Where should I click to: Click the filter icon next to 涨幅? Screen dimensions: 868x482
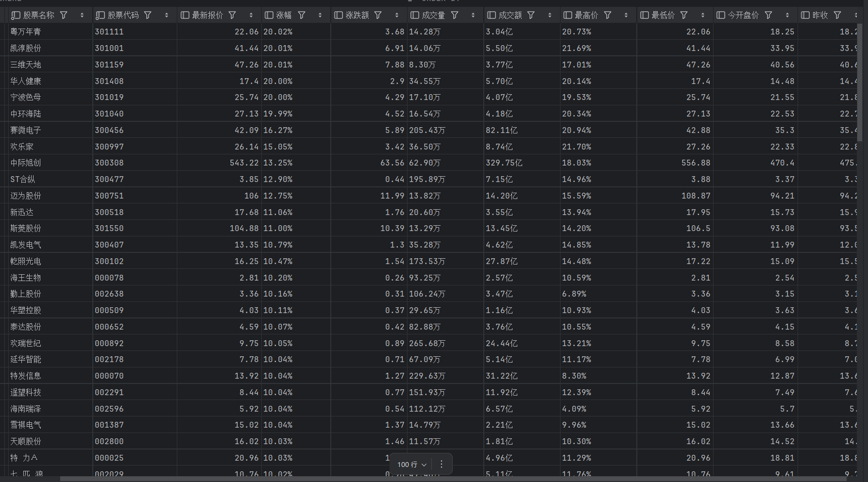click(302, 16)
